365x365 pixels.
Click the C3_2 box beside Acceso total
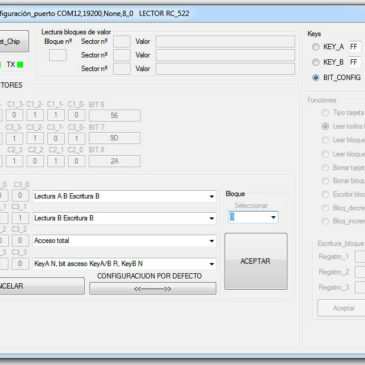click(20, 241)
